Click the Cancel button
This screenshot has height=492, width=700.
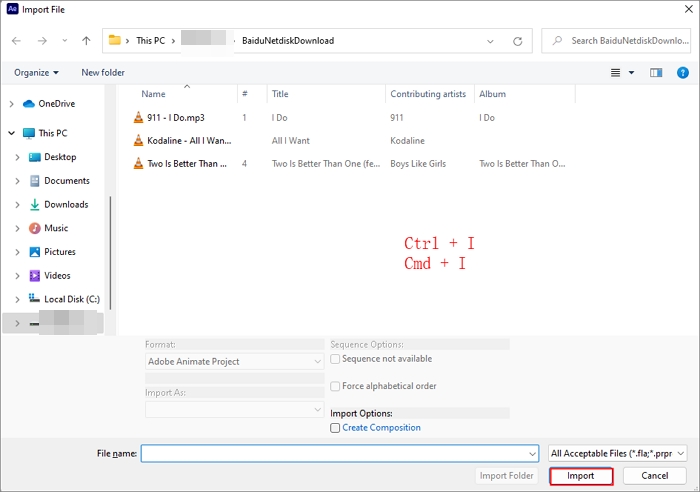click(655, 476)
